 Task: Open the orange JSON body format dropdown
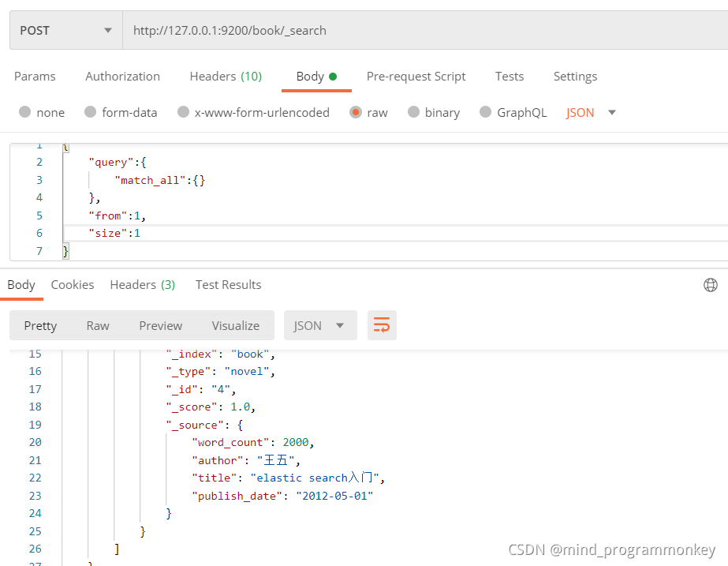[x=591, y=112]
